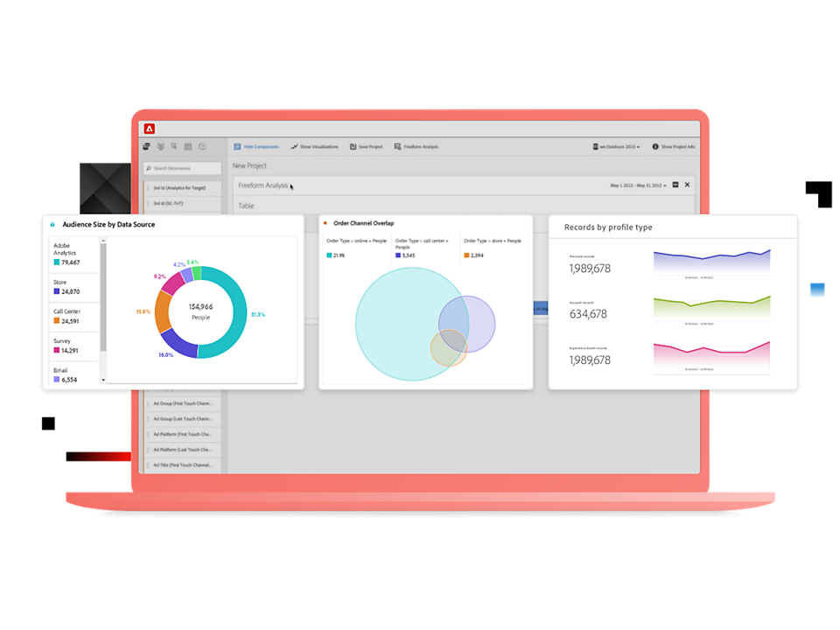Viewport: 840px width, 630px height.
Task: Click the blue 16.0% donut segment
Action: click(178, 345)
